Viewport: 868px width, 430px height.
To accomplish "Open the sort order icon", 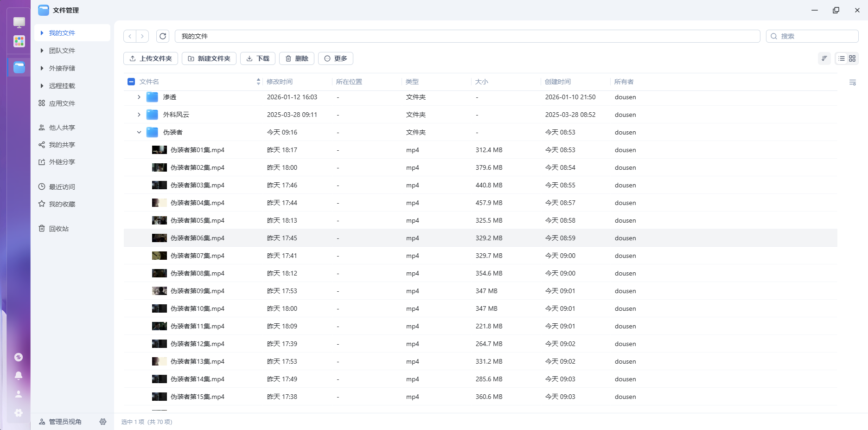I will [824, 58].
